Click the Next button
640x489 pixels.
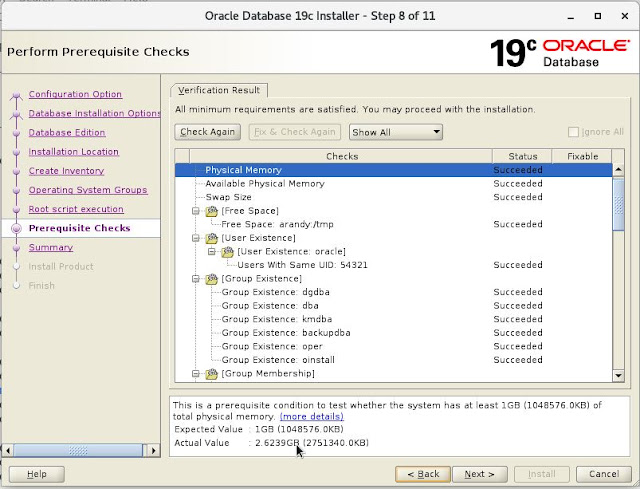coord(480,474)
